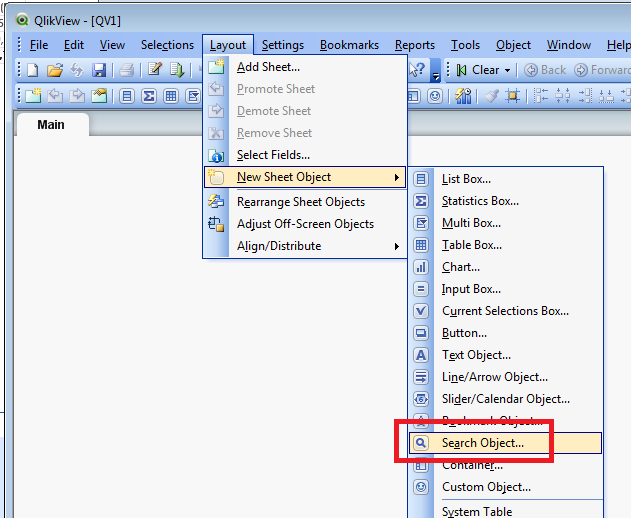Select Adjust Off-Screen Objects entry
Image resolution: width=631 pixels, height=518 pixels.
click(x=305, y=224)
